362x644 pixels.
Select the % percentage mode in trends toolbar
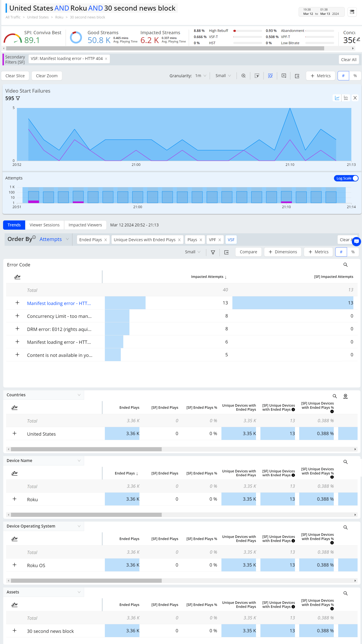[353, 252]
